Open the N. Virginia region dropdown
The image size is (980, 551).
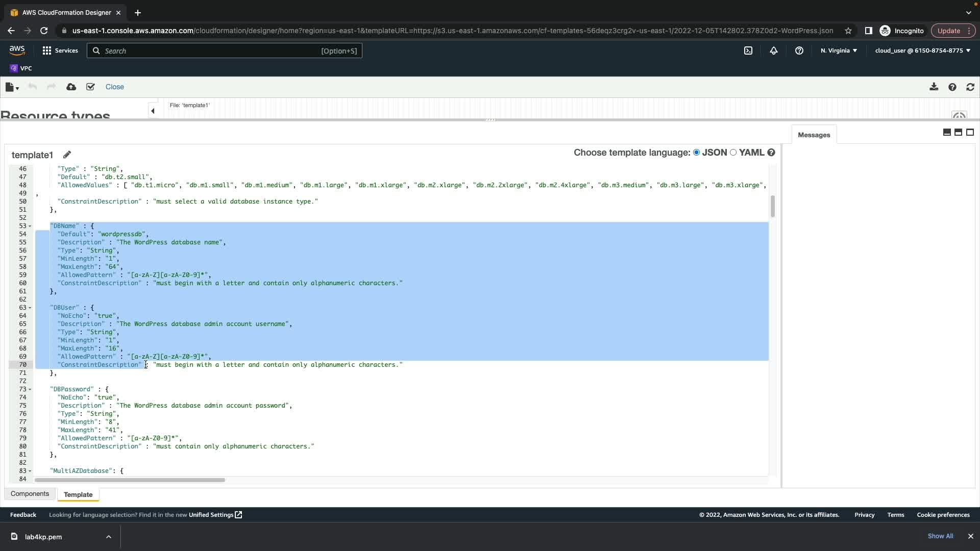click(839, 51)
